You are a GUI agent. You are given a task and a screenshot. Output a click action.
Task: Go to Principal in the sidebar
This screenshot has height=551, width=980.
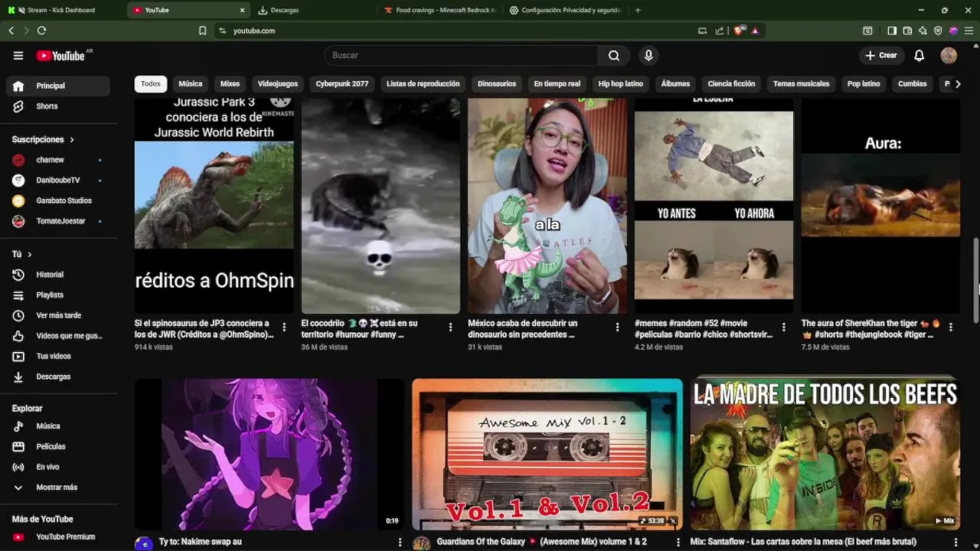(58, 86)
